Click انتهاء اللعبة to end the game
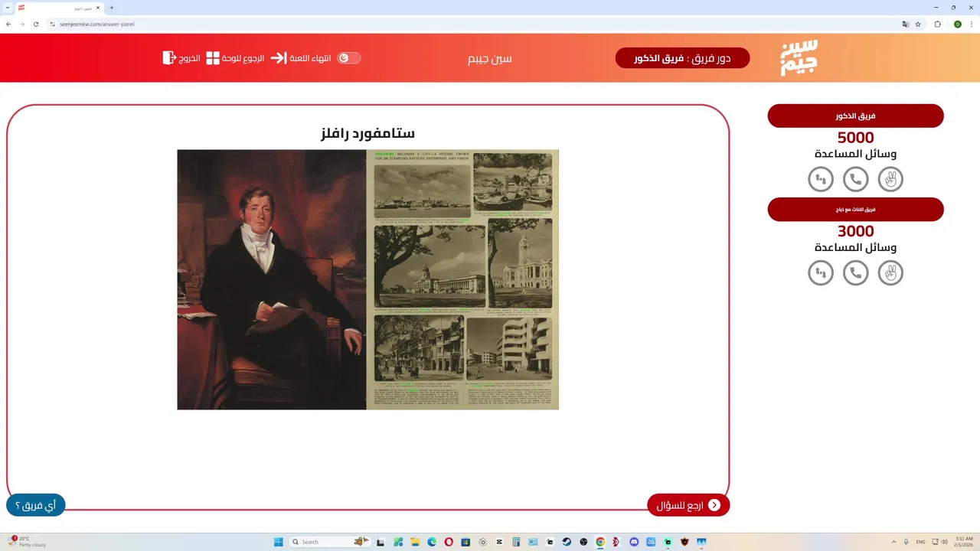980x551 pixels. [301, 58]
